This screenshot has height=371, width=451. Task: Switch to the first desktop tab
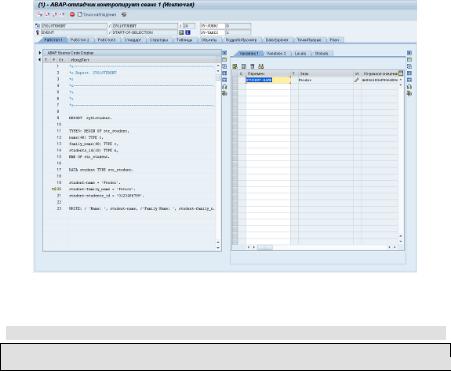[x=53, y=40]
